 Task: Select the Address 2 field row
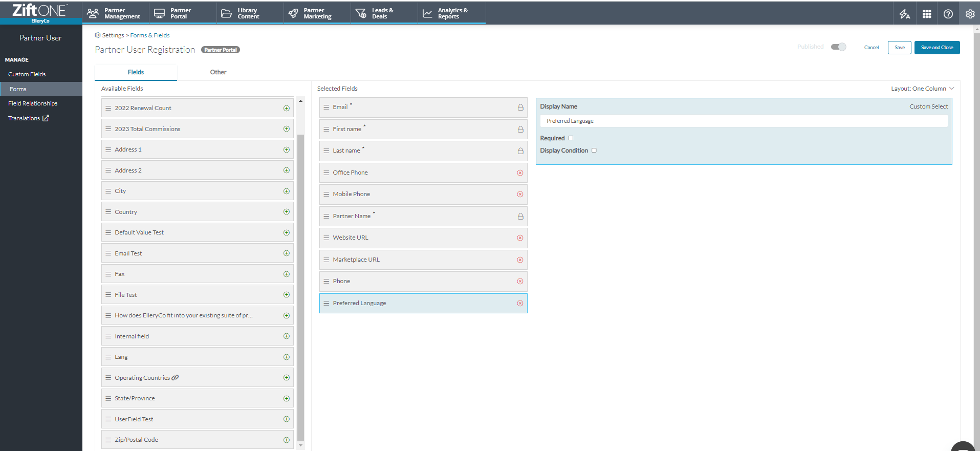(x=198, y=170)
